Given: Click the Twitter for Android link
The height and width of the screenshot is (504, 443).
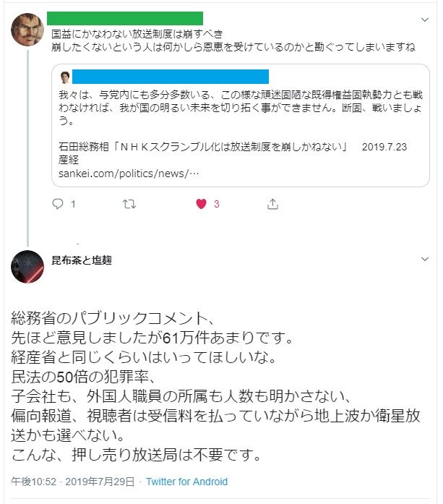Looking at the screenshot, I should [186, 482].
